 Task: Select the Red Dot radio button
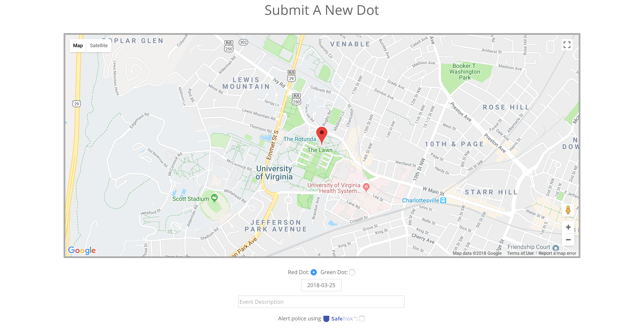click(313, 272)
